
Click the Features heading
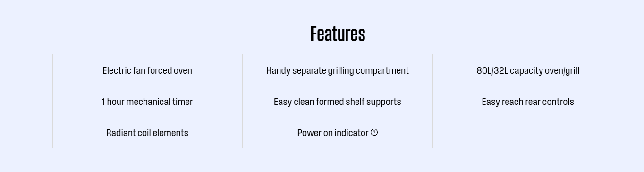click(338, 34)
